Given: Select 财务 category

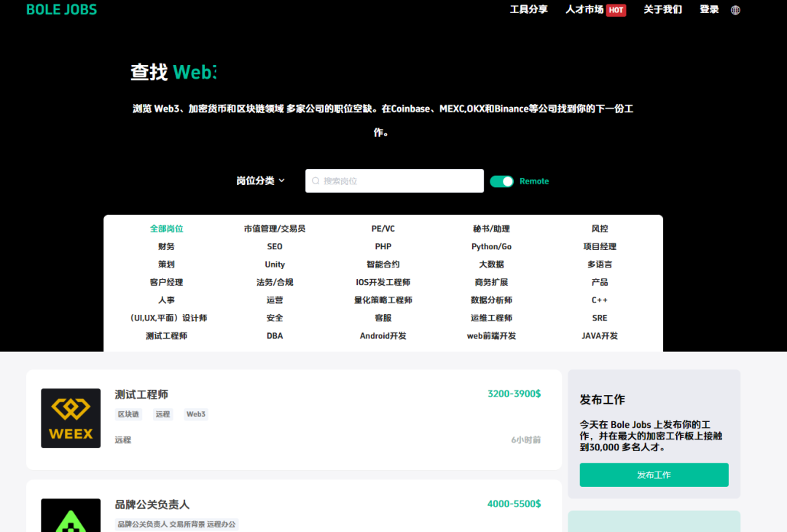Looking at the screenshot, I should [x=167, y=246].
